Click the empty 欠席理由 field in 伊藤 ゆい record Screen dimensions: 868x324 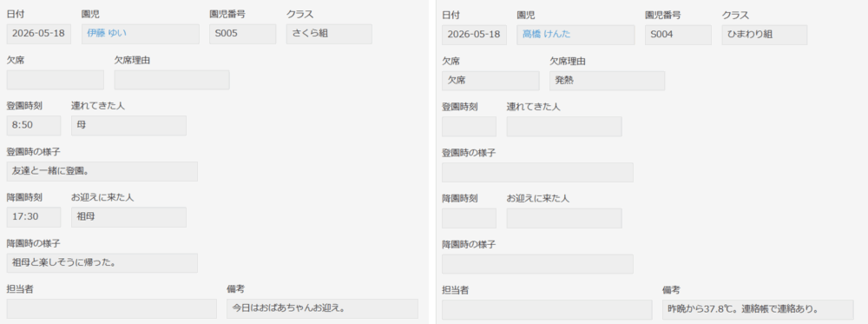click(172, 80)
